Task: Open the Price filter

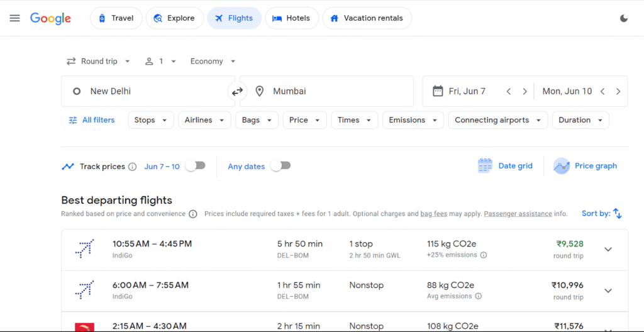Action: 305,120
